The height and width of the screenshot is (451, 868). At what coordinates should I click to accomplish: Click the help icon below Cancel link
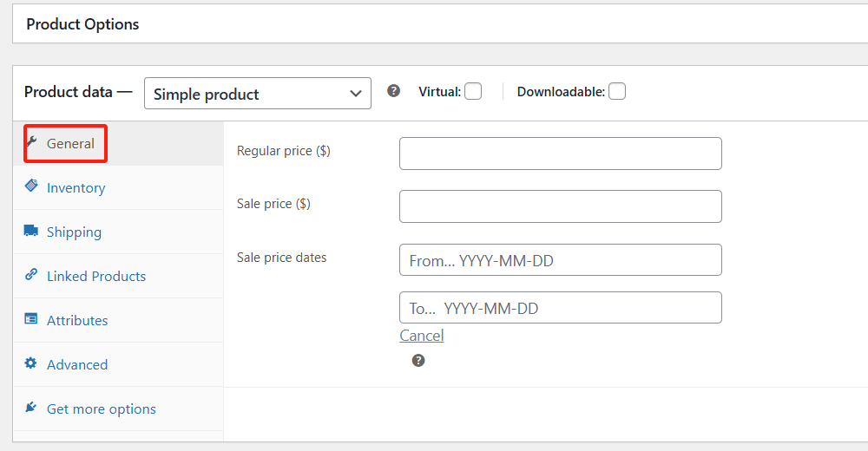point(418,361)
